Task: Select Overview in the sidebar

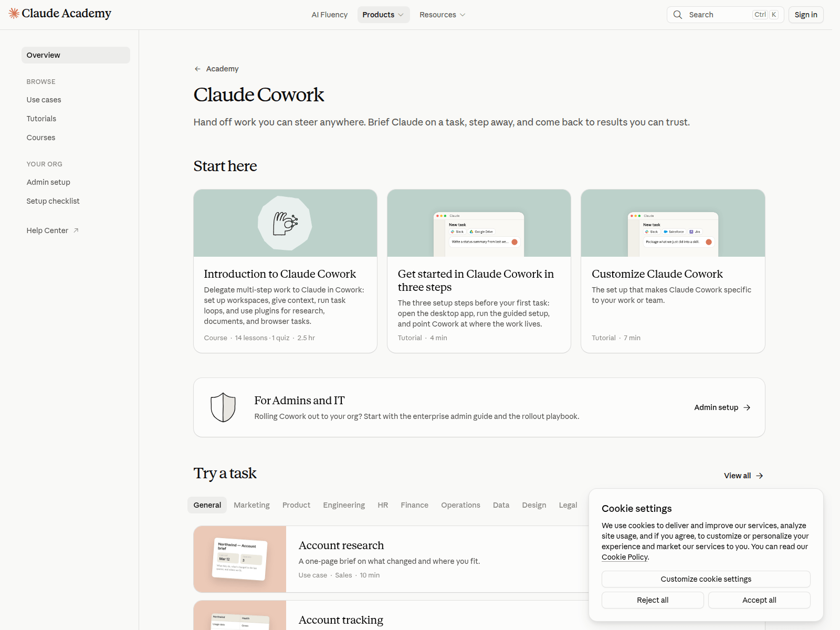Action: coord(76,55)
